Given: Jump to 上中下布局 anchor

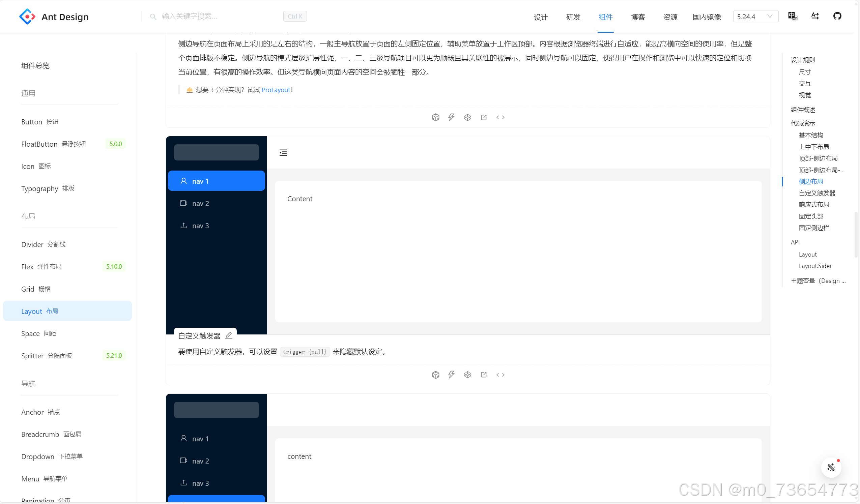Looking at the screenshot, I should 814,147.
